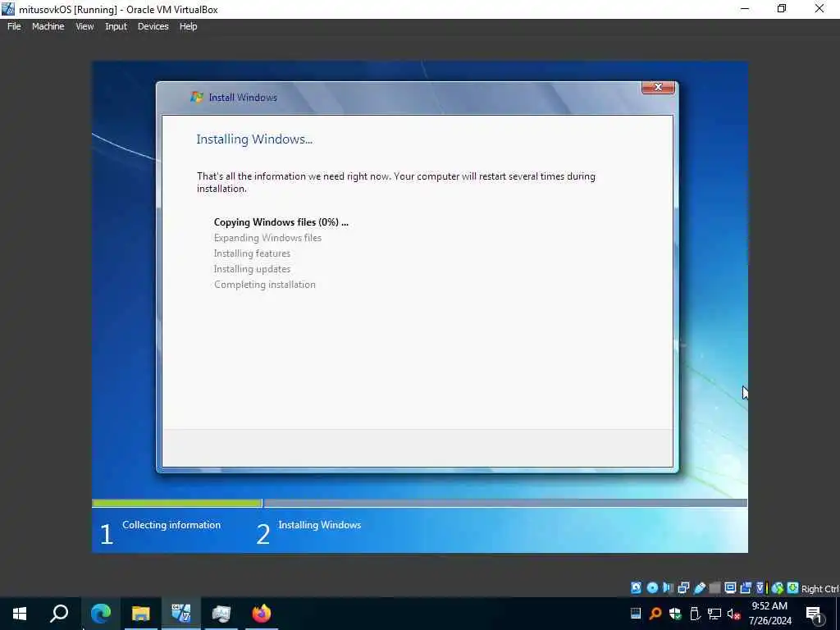The image size is (840, 630).
Task: Open the hard disk activity indicator
Action: coord(636,587)
